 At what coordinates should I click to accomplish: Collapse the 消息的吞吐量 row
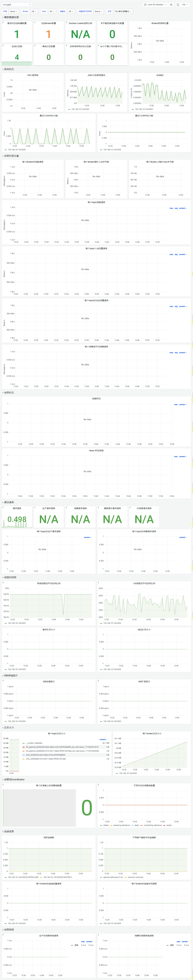(x=10, y=156)
